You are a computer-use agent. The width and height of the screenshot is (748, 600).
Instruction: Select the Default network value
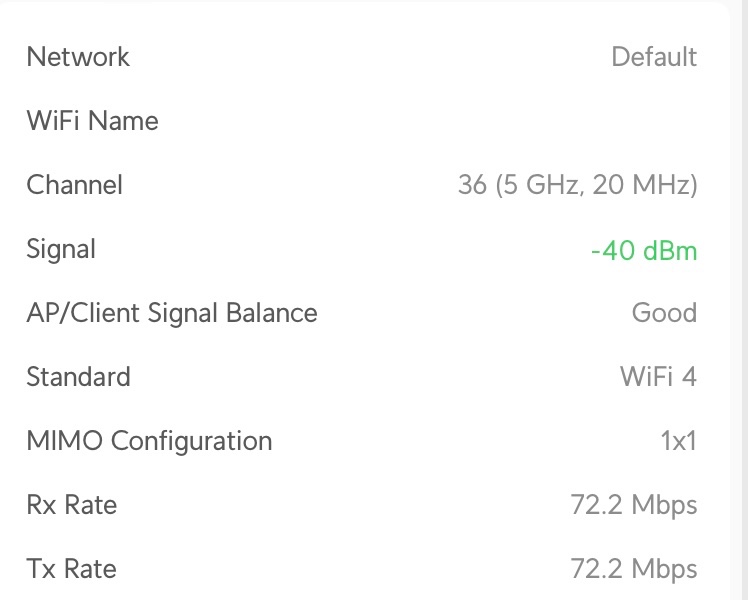[x=654, y=57]
